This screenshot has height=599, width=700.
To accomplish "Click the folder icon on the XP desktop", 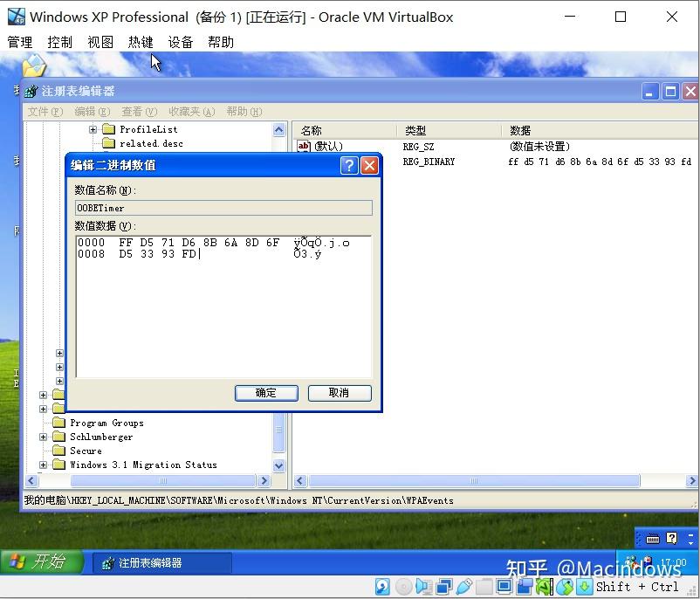I will tap(34, 66).
